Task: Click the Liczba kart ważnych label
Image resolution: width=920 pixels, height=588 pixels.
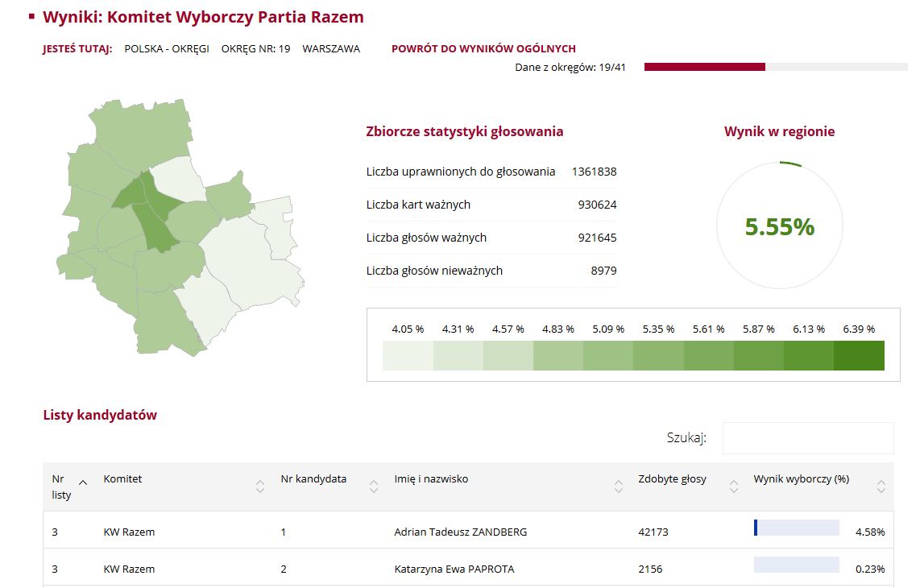Action: coord(418,205)
